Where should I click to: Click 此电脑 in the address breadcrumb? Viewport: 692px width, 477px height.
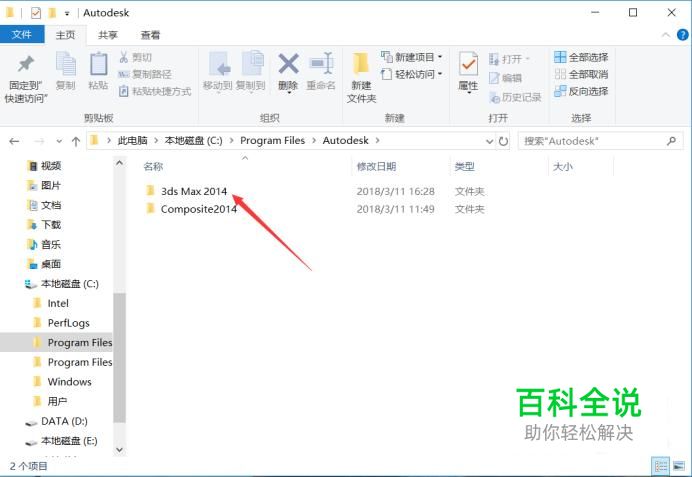(x=132, y=141)
